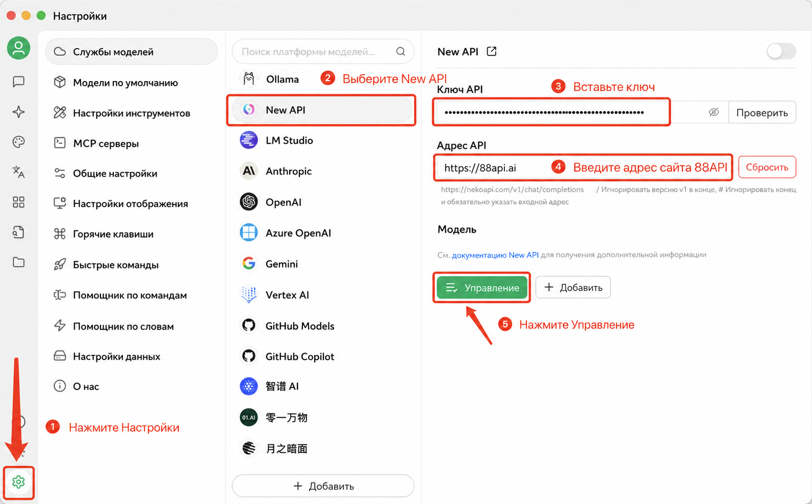Image resolution: width=812 pixels, height=504 pixels.
Task: Open MCP серверы settings
Action: coord(132,143)
